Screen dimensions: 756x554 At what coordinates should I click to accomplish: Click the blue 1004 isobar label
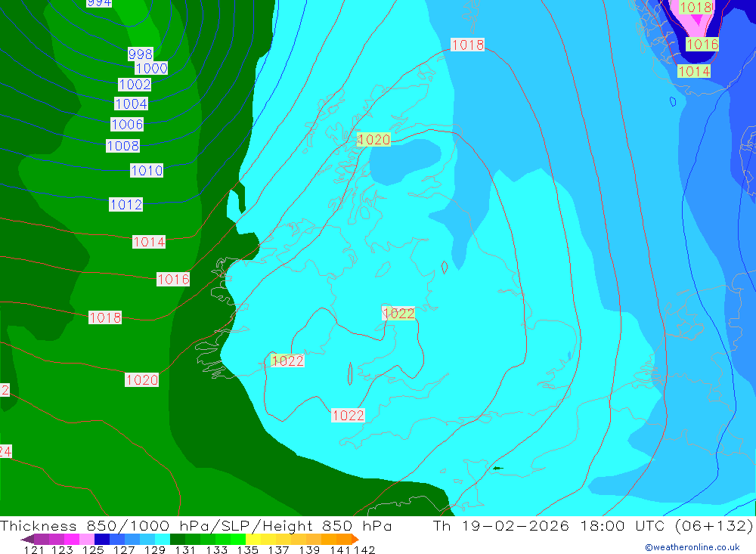tap(131, 104)
